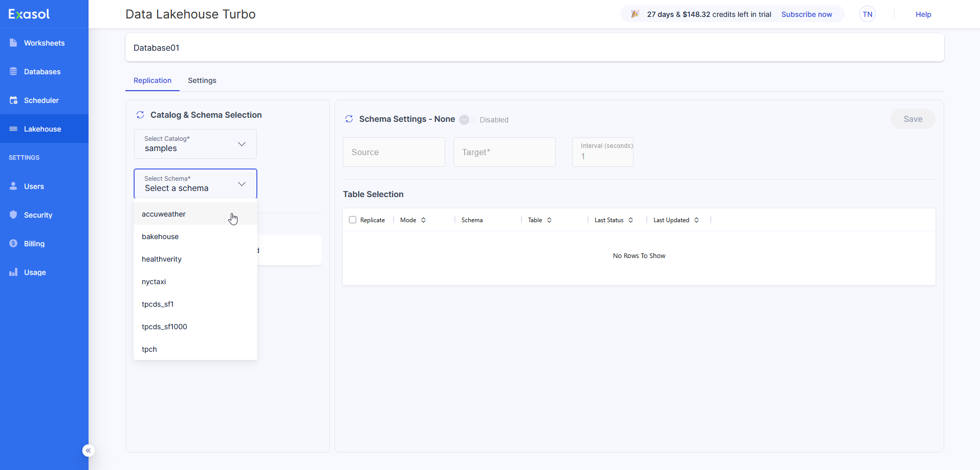Switch to the Replication tab

coord(152,80)
